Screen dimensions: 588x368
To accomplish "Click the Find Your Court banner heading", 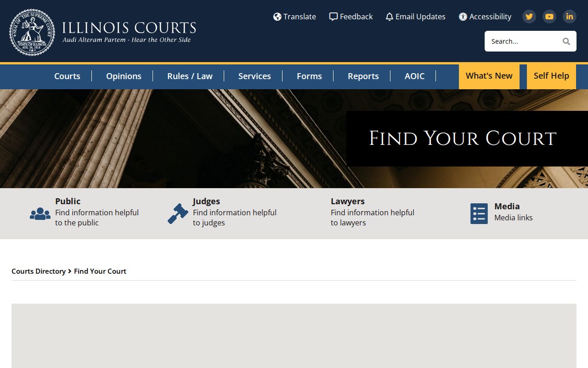I will pyautogui.click(x=463, y=138).
